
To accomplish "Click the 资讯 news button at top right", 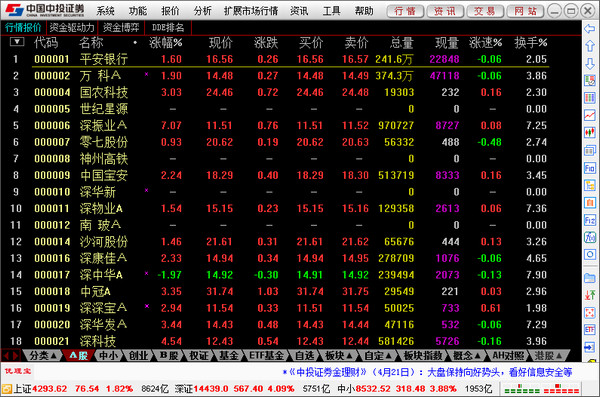I will 445,11.
